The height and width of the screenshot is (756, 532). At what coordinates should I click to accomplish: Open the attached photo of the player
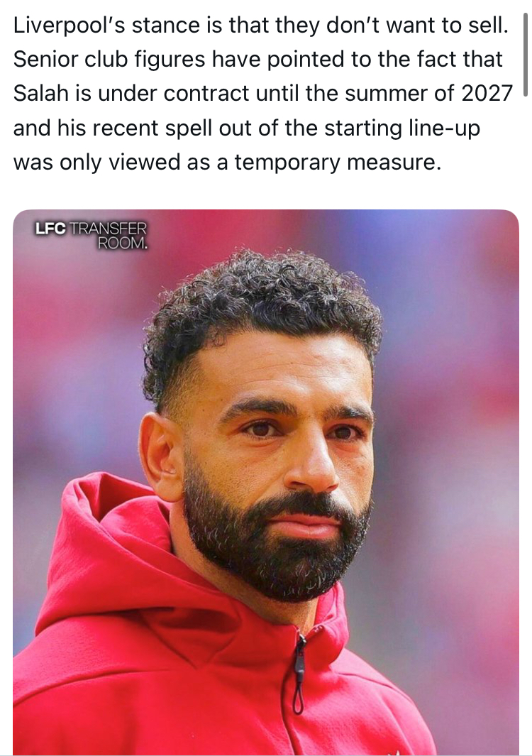tap(266, 482)
